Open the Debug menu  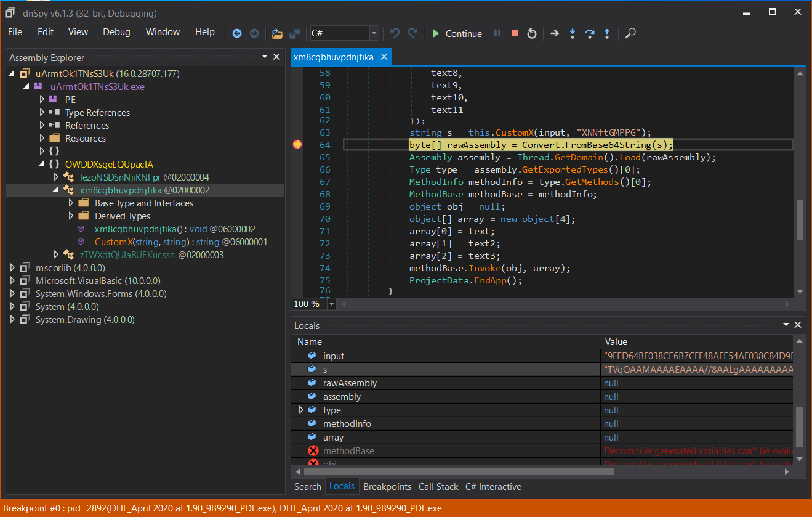116,32
